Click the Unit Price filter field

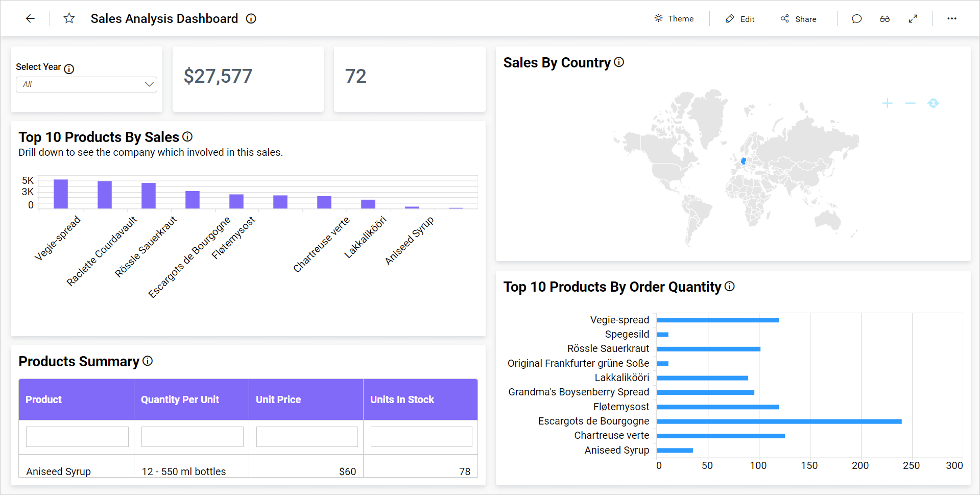point(306,436)
